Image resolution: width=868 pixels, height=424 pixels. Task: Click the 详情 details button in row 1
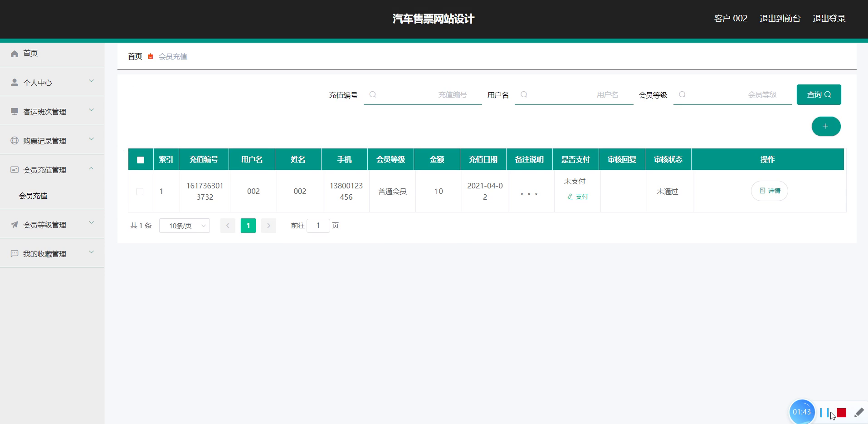coord(770,191)
